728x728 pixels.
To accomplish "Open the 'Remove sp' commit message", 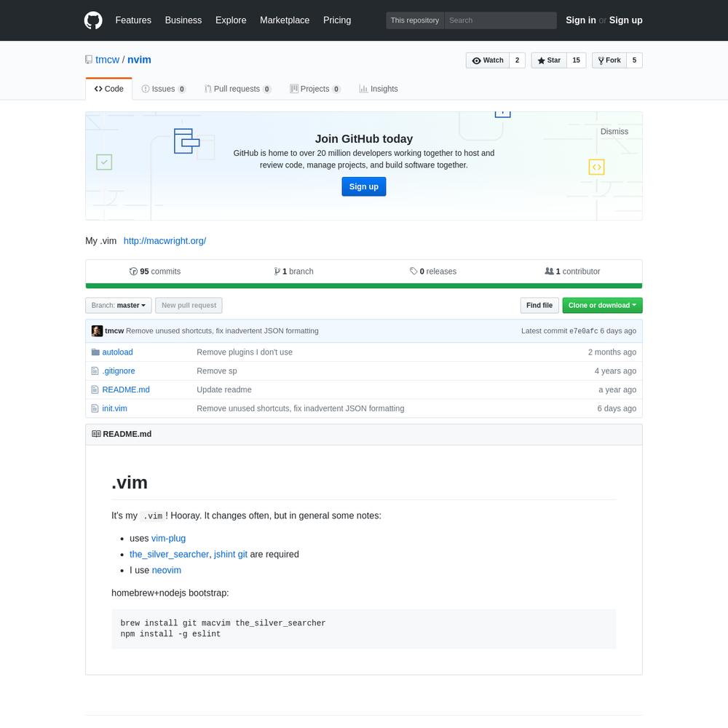I will pyautogui.click(x=217, y=371).
